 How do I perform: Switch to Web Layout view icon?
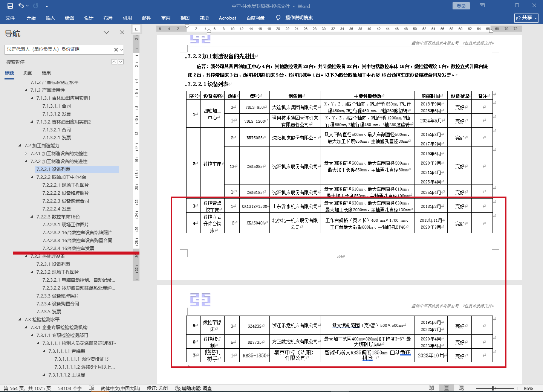pos(462,388)
